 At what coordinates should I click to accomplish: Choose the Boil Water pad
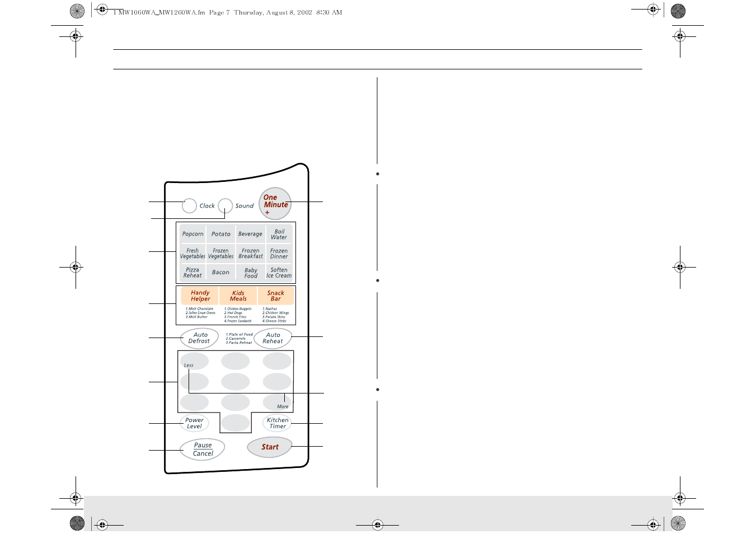pyautogui.click(x=279, y=234)
